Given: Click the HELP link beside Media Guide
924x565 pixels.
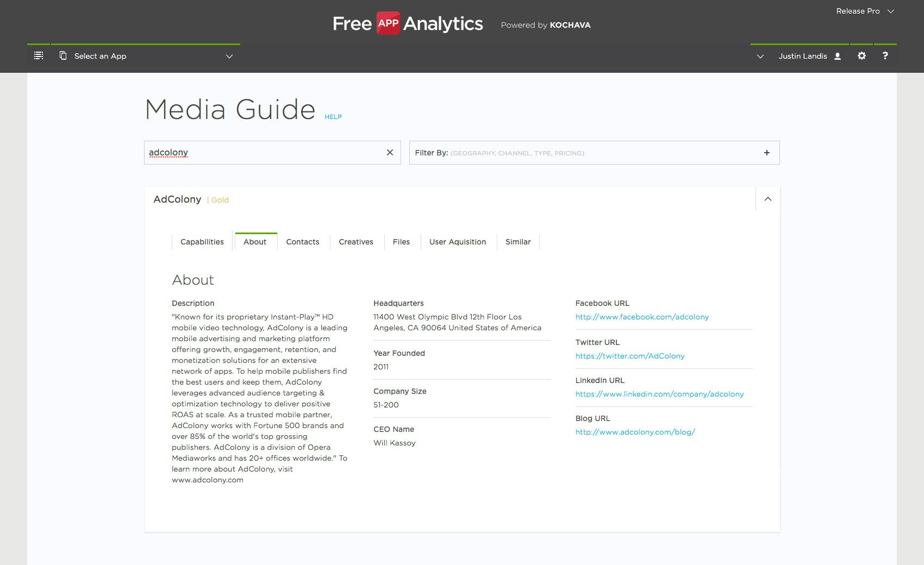Looking at the screenshot, I should tap(333, 117).
